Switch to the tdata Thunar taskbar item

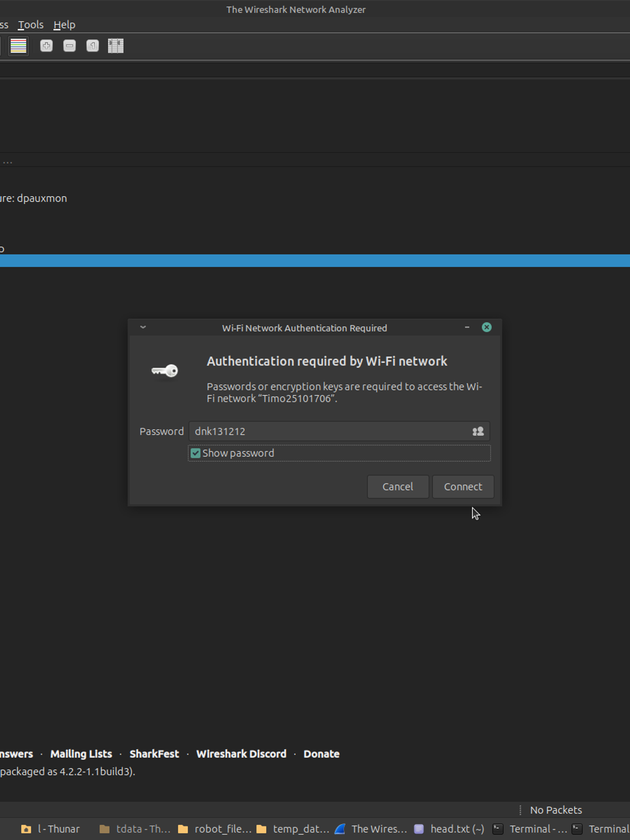pyautogui.click(x=135, y=829)
